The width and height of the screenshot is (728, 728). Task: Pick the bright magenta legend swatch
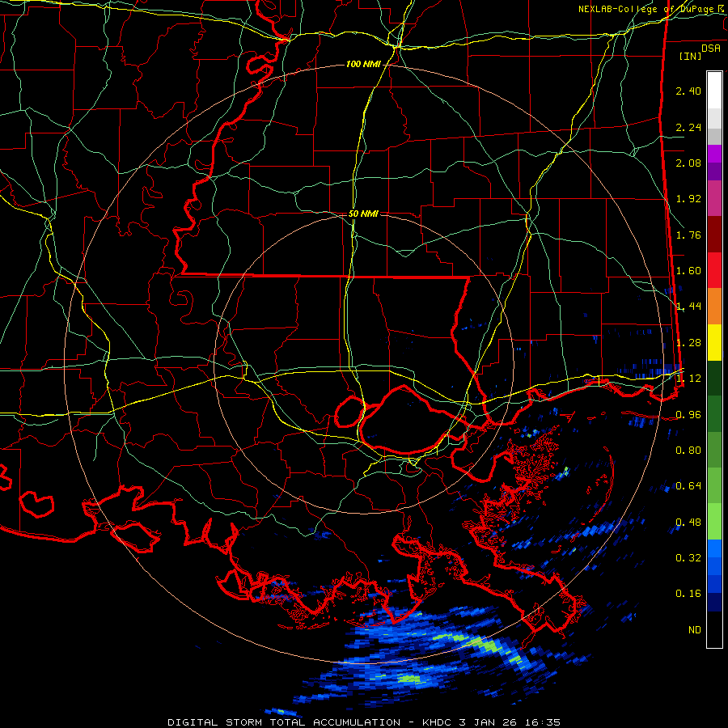point(714,154)
